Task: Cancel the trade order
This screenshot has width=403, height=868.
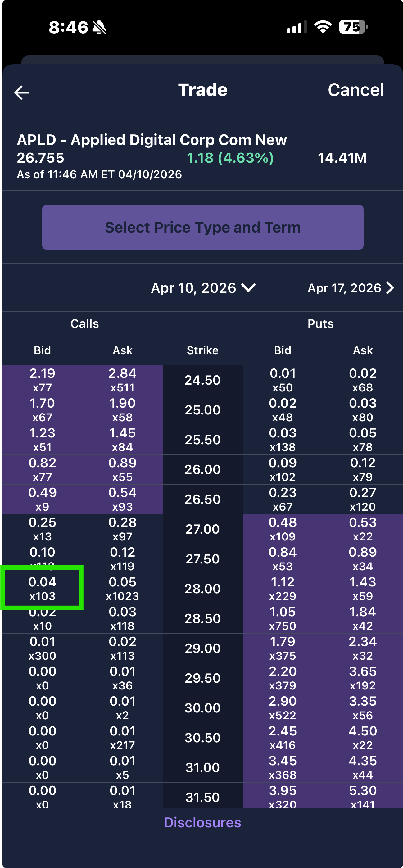Action: click(355, 90)
